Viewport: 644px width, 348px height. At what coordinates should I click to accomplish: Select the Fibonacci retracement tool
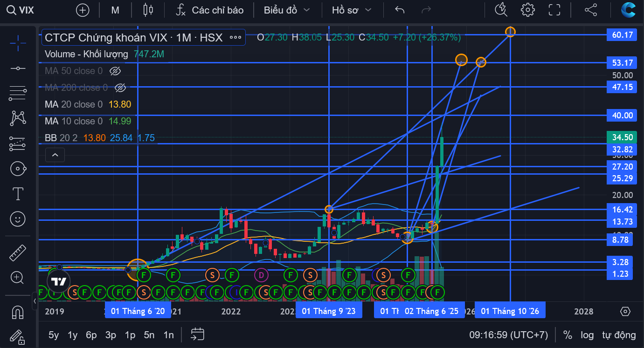[x=18, y=93]
